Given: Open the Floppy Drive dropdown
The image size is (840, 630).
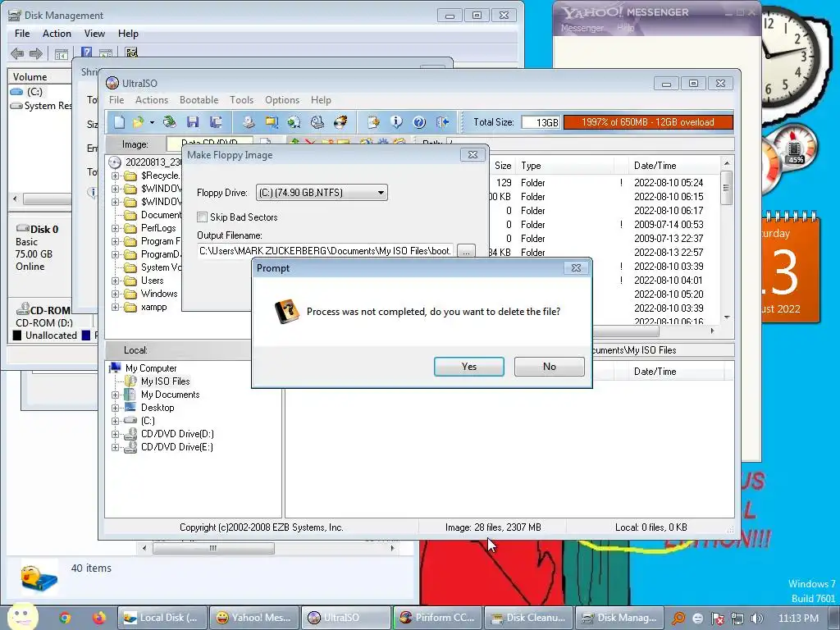Looking at the screenshot, I should point(322,192).
